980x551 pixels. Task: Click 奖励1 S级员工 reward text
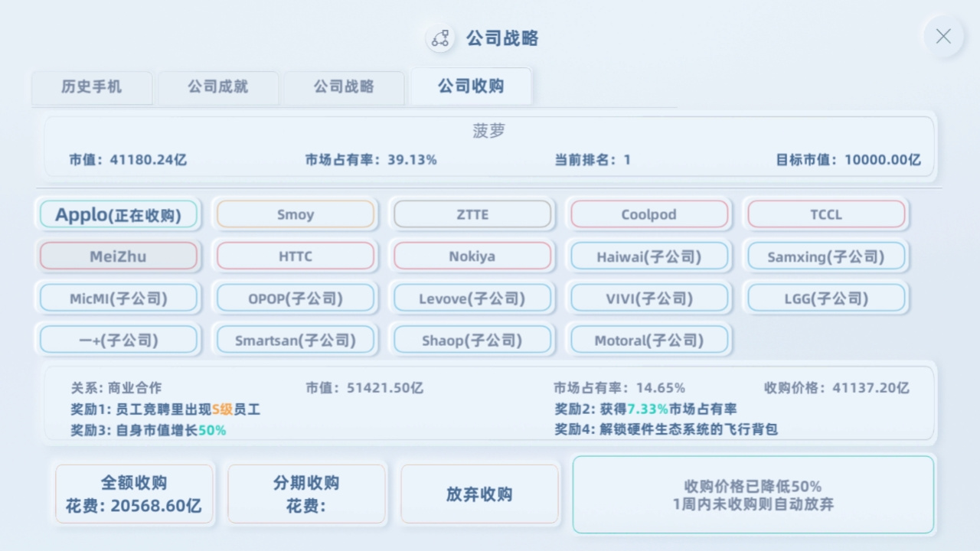pyautogui.click(x=165, y=409)
